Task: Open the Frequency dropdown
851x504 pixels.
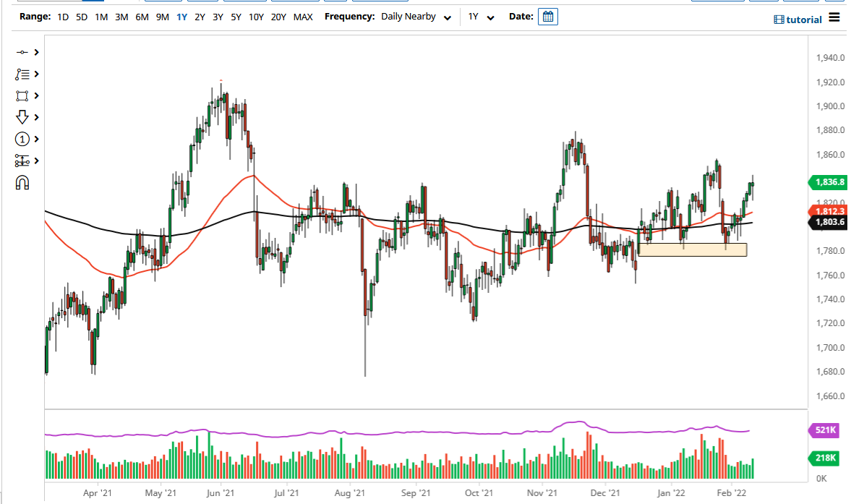Action: click(416, 16)
